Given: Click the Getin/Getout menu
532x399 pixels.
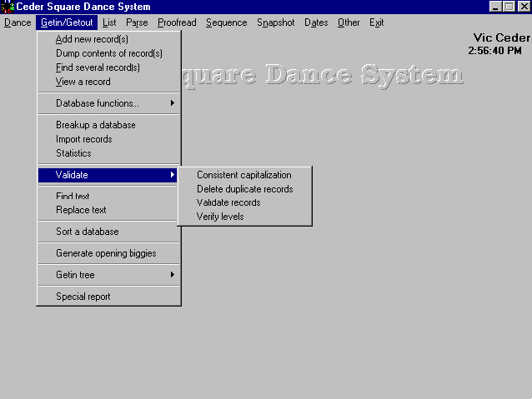Looking at the screenshot, I should click(67, 22).
